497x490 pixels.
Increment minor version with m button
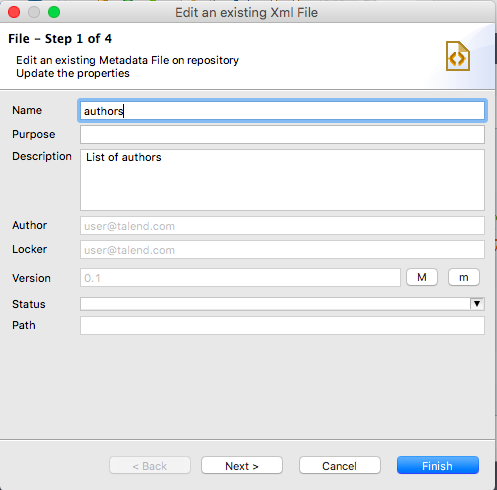464,277
